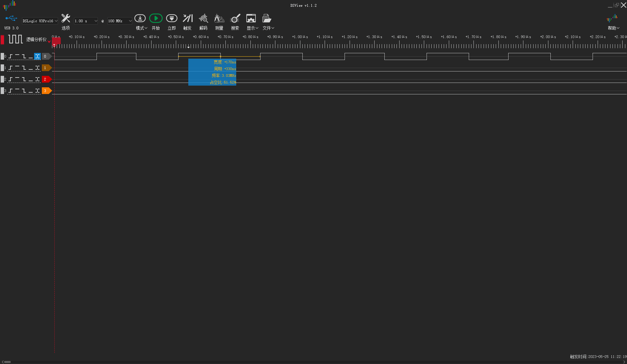Click the channel 0 gray label tag

pos(47,56)
